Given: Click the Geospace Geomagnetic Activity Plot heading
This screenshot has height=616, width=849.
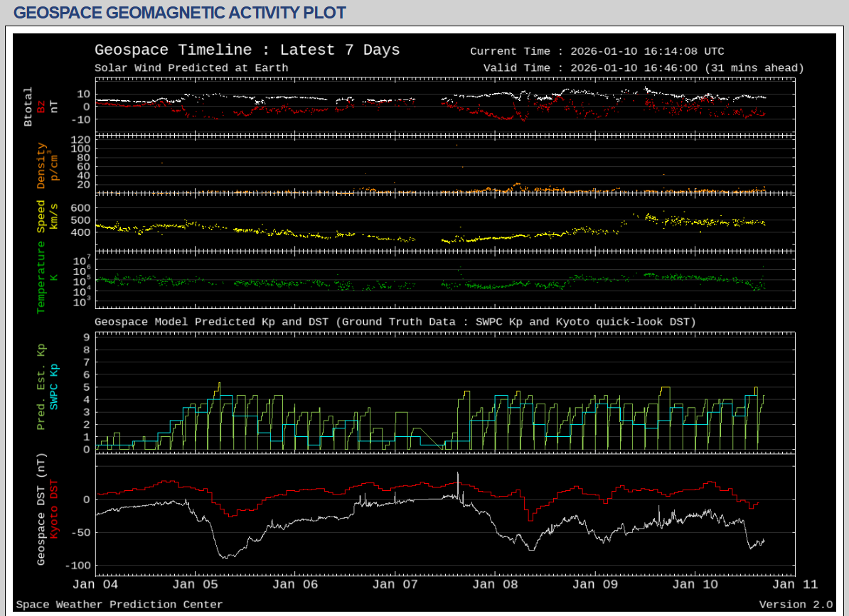Looking at the screenshot, I should pos(180,13).
